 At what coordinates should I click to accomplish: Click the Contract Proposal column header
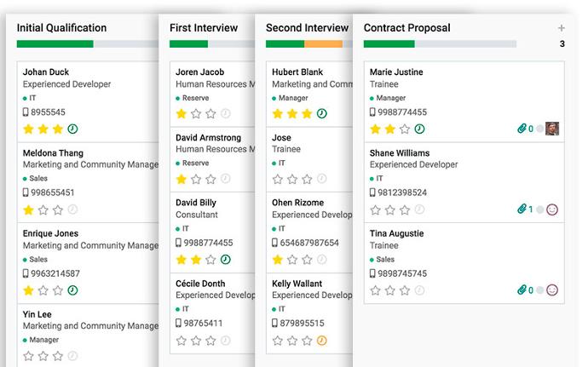point(406,28)
